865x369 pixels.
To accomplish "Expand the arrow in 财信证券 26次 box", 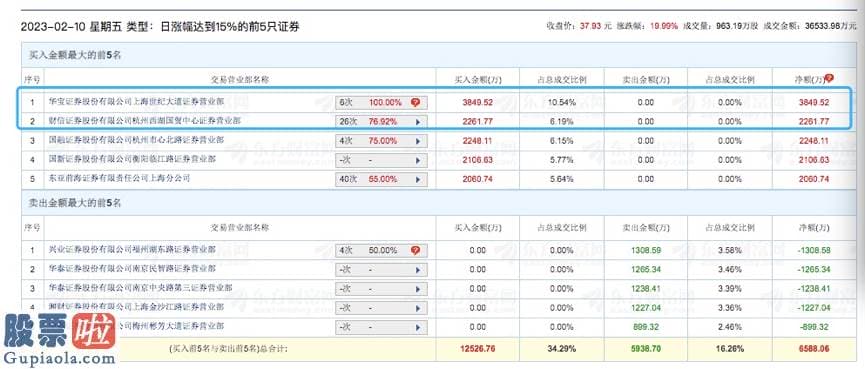I will pos(418,121).
